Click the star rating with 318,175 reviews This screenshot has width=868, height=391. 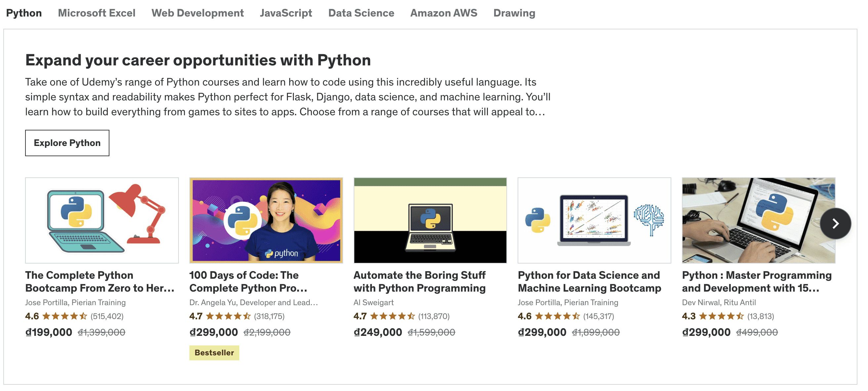click(237, 316)
